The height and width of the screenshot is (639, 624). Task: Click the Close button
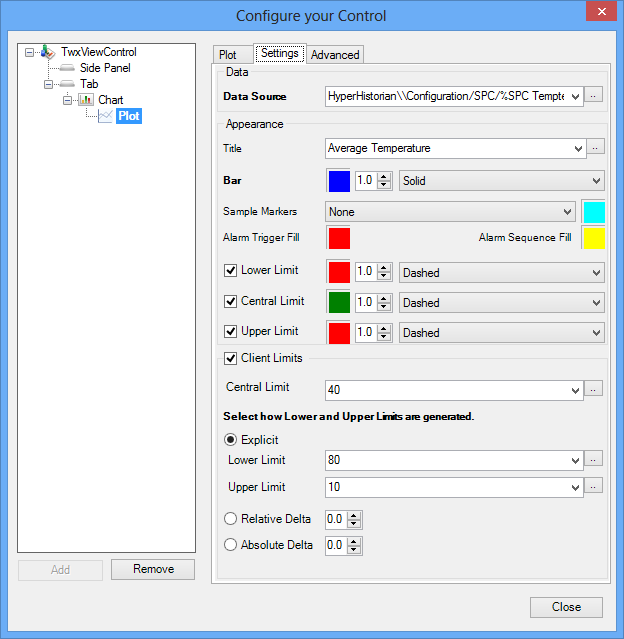[x=566, y=607]
